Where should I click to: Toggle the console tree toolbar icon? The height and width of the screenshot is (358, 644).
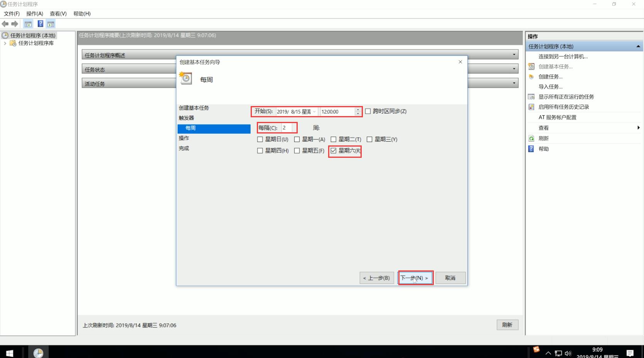[28, 24]
